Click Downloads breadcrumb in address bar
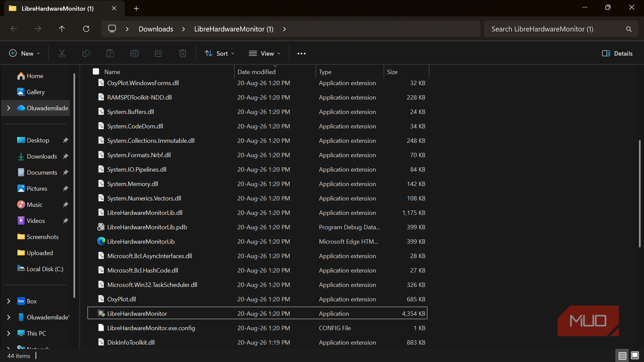The image size is (644, 362). coord(156,29)
